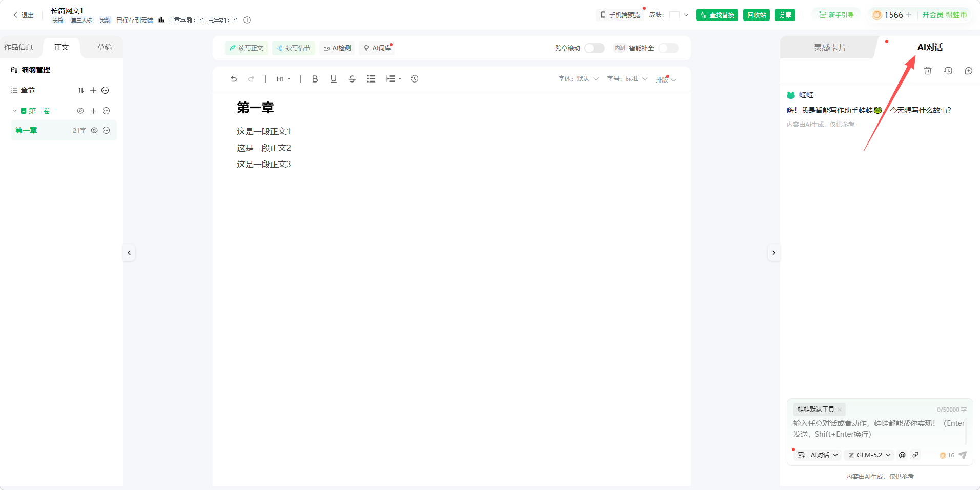The width and height of the screenshot is (980, 490).
Task: Open AI chat history icon
Action: [x=948, y=71]
